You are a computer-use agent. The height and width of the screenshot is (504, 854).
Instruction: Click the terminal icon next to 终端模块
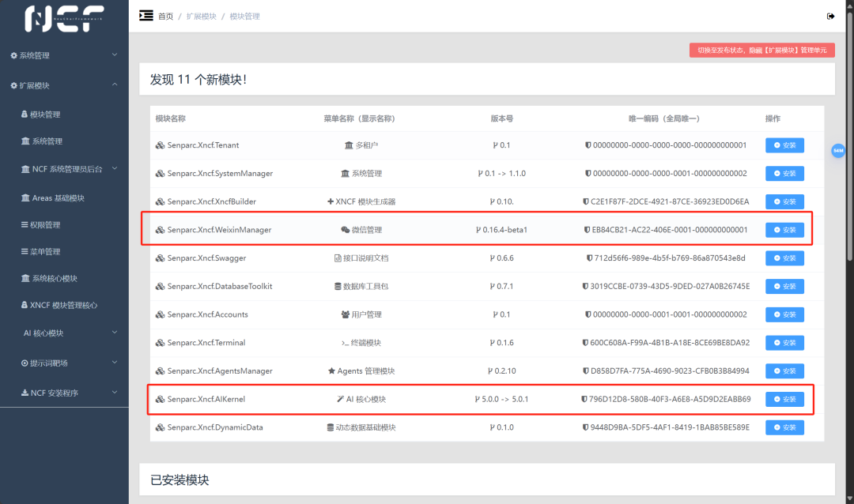pos(345,343)
